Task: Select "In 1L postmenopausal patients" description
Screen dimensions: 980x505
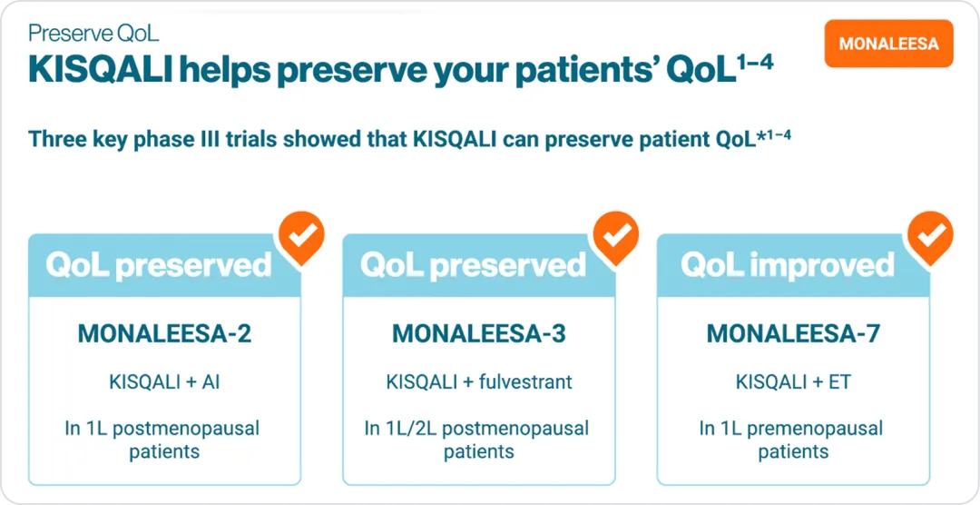Action: (x=164, y=440)
